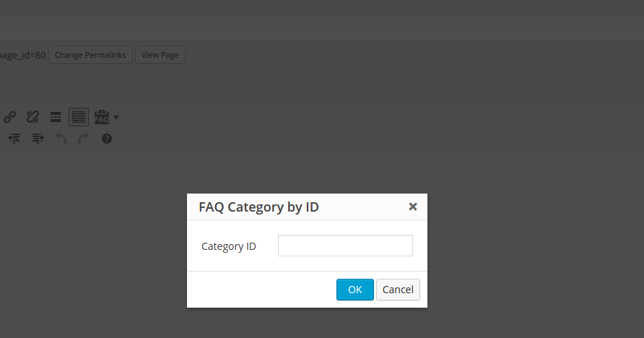Image resolution: width=644 pixels, height=338 pixels.
Task: Click the View Page button
Action: coord(160,55)
